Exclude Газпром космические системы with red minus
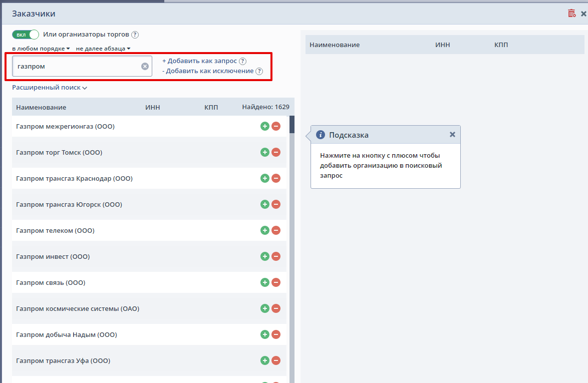This screenshot has width=588, height=383. point(276,308)
